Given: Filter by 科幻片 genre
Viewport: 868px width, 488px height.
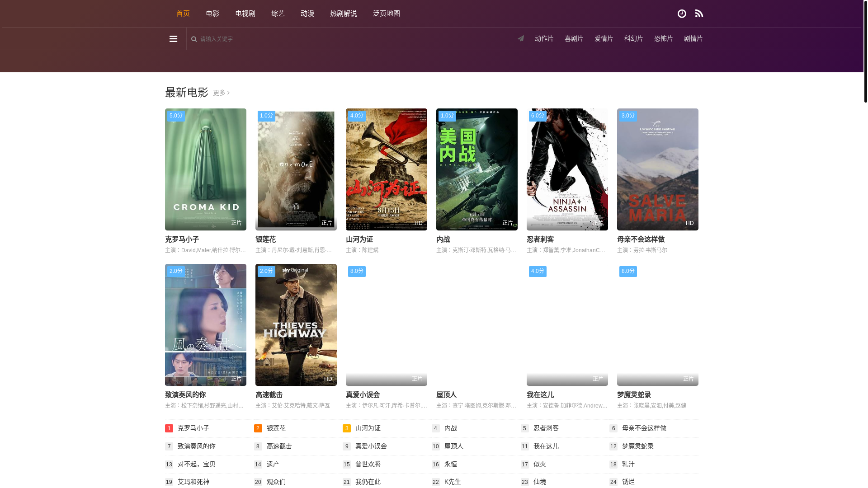Looking at the screenshot, I should tap(633, 39).
